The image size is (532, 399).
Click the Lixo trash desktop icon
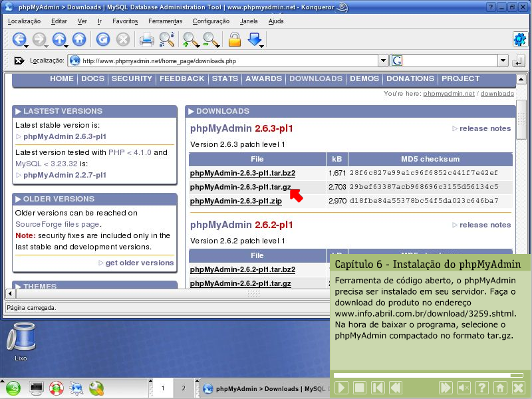(x=21, y=340)
